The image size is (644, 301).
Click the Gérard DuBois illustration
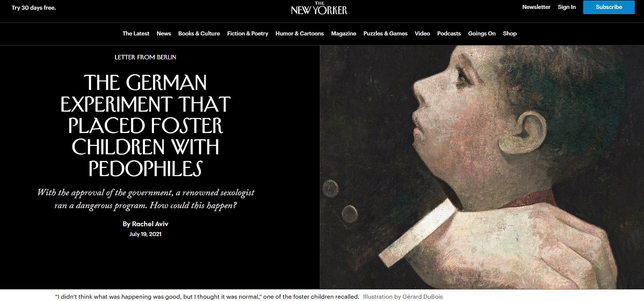click(x=482, y=167)
